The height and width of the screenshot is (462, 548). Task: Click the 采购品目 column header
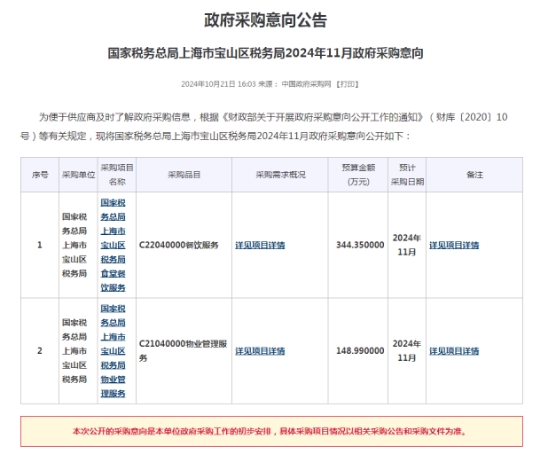click(184, 175)
